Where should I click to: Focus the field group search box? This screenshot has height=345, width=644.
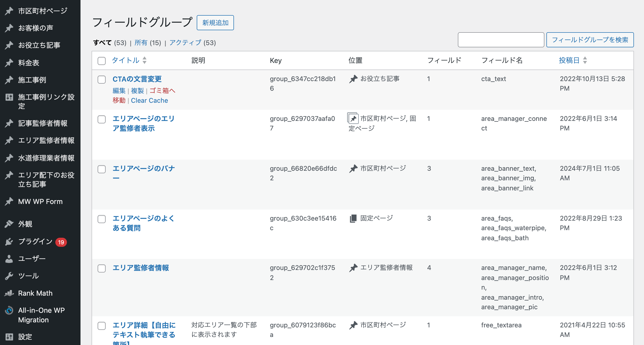(x=501, y=40)
